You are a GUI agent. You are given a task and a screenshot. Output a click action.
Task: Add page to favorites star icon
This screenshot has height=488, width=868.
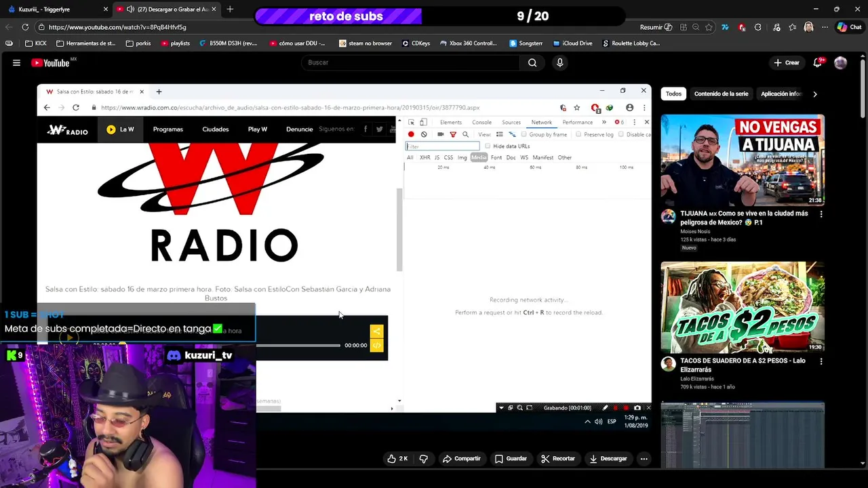tap(709, 27)
